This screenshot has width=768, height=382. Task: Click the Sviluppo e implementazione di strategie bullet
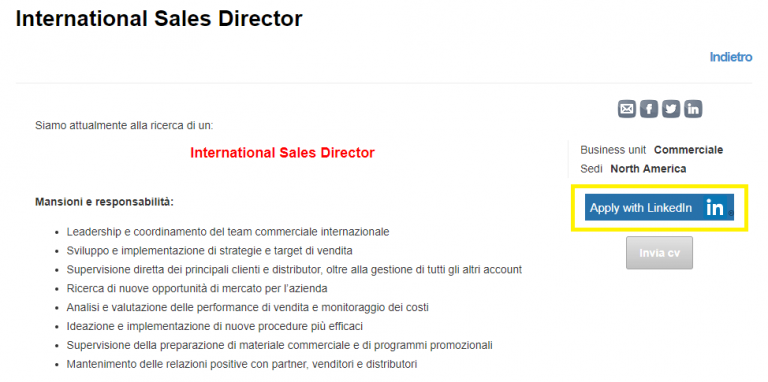[x=210, y=251]
